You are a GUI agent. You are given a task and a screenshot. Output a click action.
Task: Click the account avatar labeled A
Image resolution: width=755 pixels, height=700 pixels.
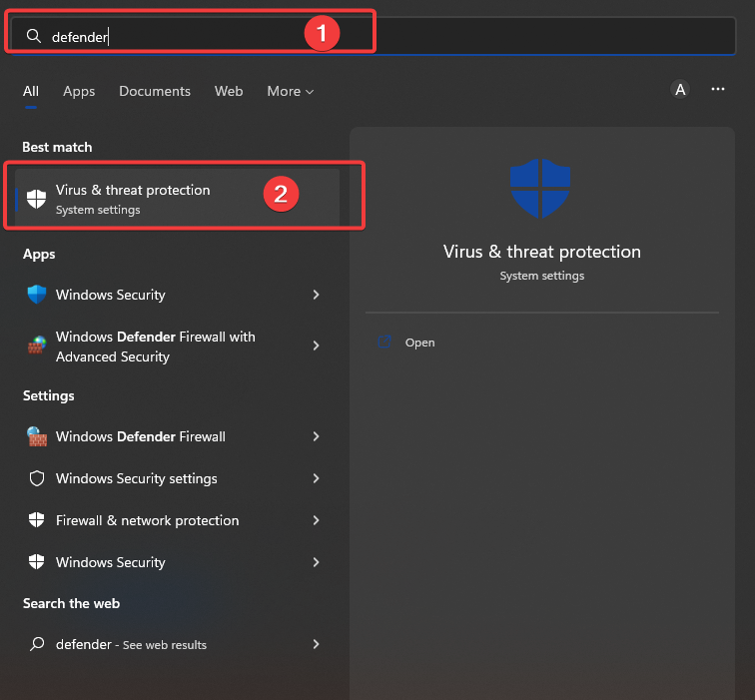point(680,89)
